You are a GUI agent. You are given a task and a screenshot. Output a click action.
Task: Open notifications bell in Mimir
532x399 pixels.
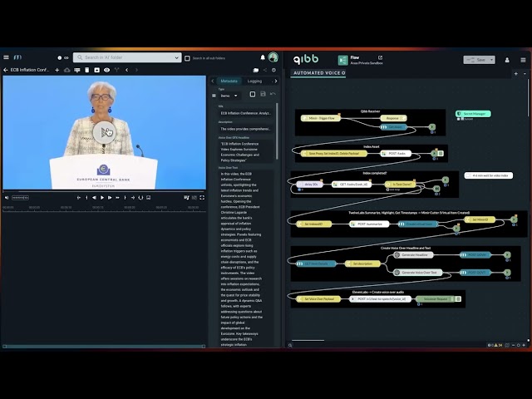[263, 57]
